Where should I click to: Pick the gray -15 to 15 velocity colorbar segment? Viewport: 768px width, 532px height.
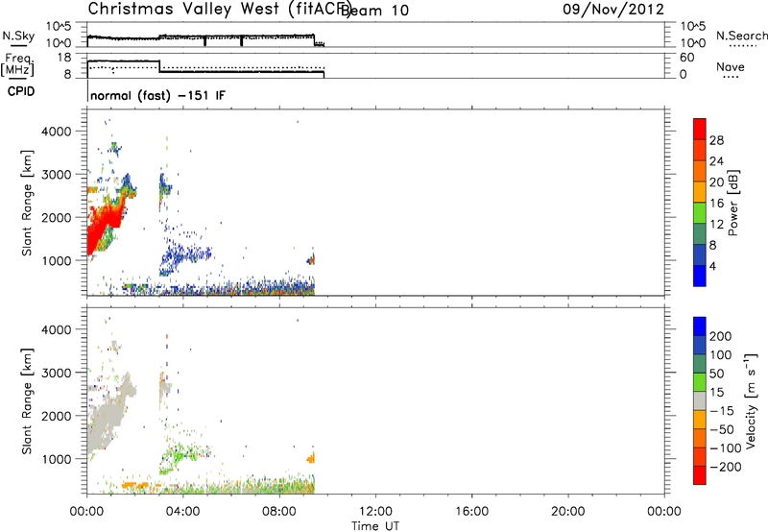coord(700,400)
